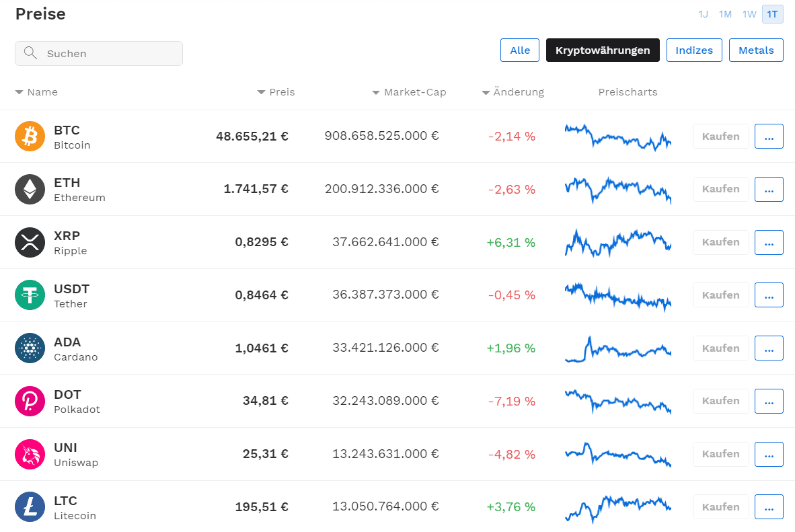Click the Ethereum price 1.741,57 €
Viewport: 795px width, 532px height.
256,189
